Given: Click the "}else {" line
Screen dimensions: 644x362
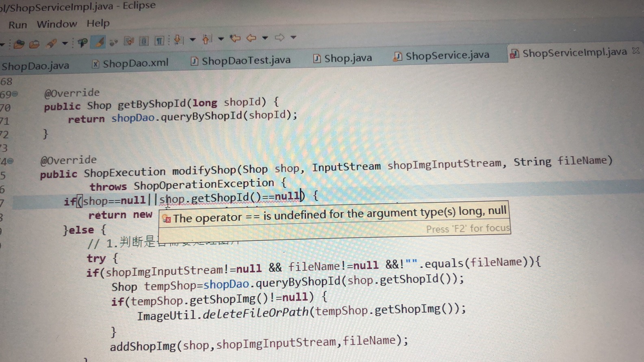Looking at the screenshot, I should 85,230.
